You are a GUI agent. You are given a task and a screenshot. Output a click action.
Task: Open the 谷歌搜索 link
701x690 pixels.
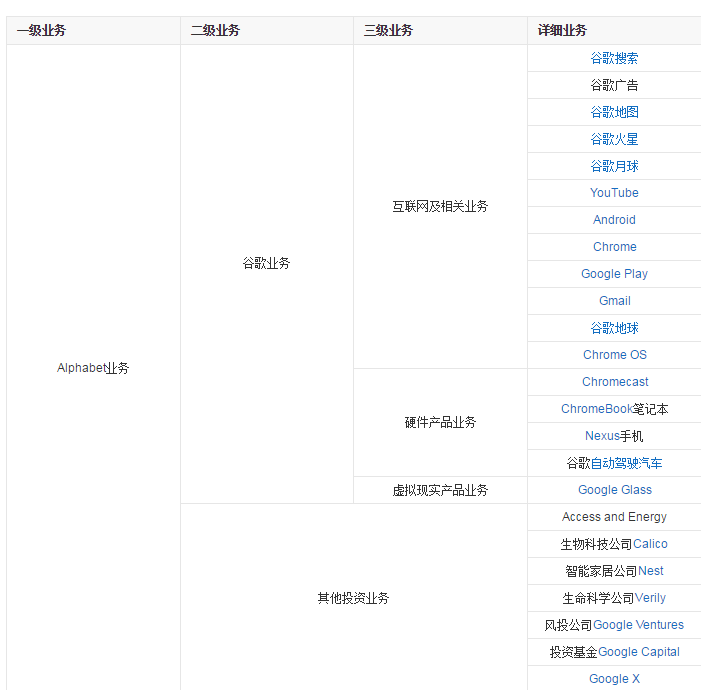click(614, 58)
